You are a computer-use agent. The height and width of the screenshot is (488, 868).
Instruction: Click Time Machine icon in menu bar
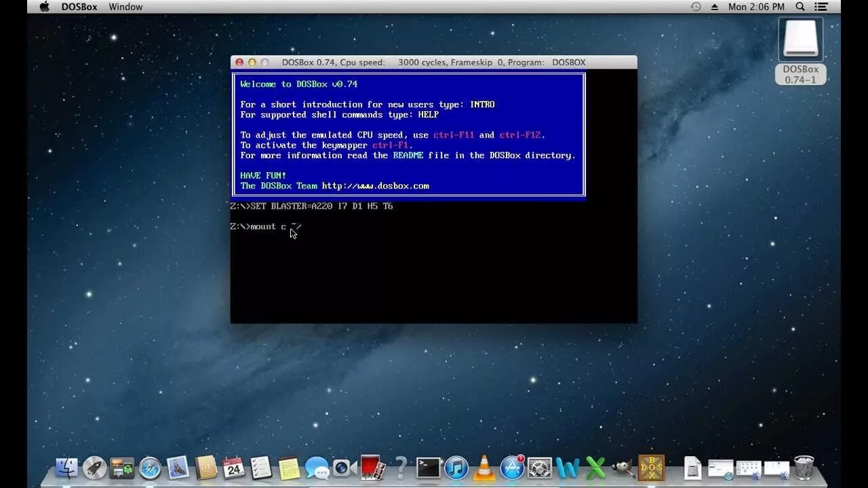pos(696,7)
